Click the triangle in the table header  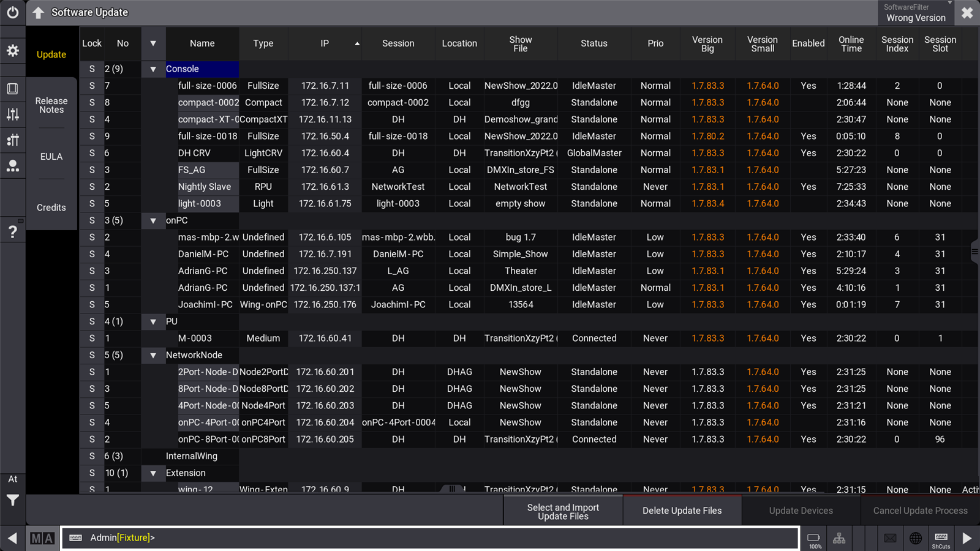tap(153, 43)
